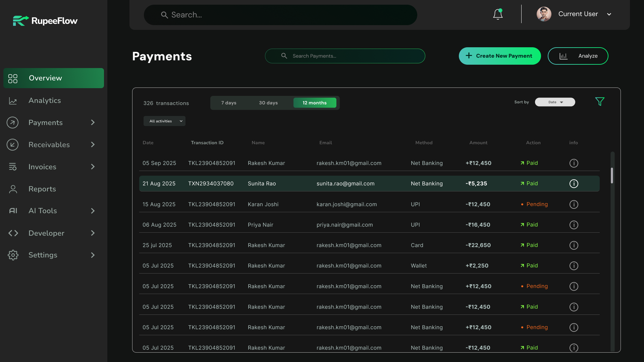Click the table vertical scrollbar thumb
The image size is (644, 362).
[612, 176]
